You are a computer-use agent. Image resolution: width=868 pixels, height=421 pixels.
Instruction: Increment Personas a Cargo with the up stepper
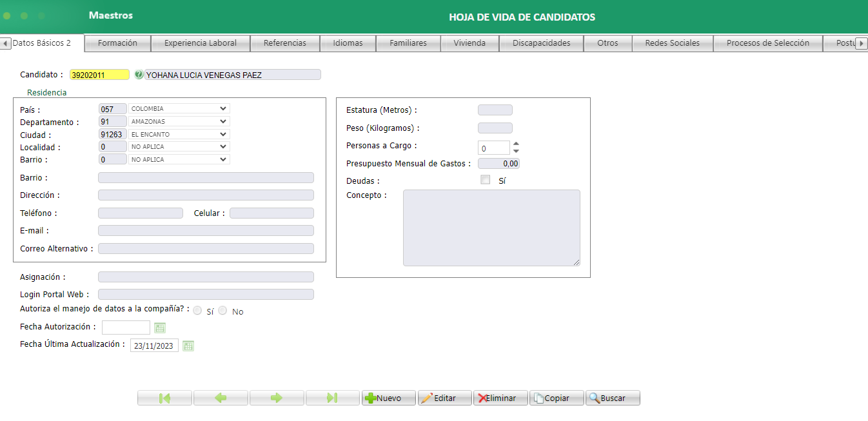pos(515,144)
